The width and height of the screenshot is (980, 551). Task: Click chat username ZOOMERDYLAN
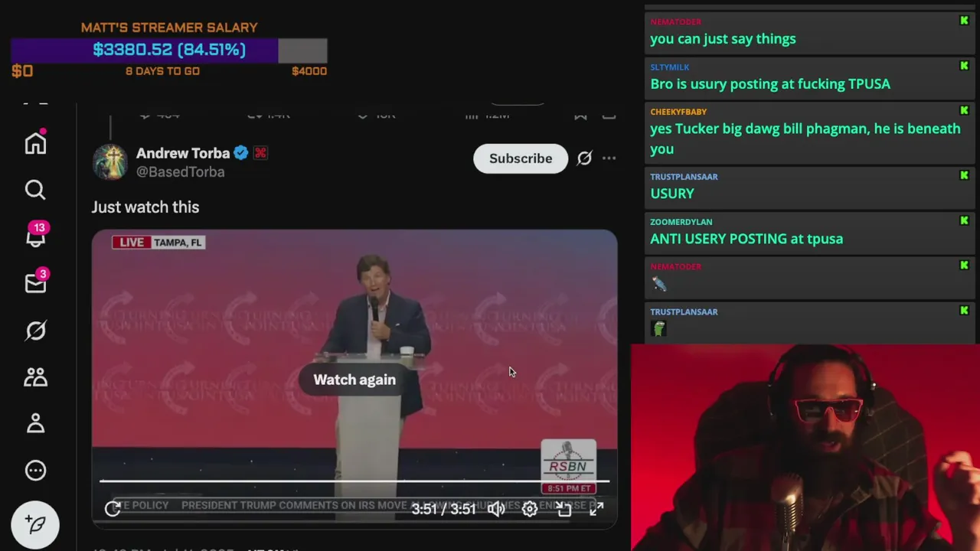681,222
